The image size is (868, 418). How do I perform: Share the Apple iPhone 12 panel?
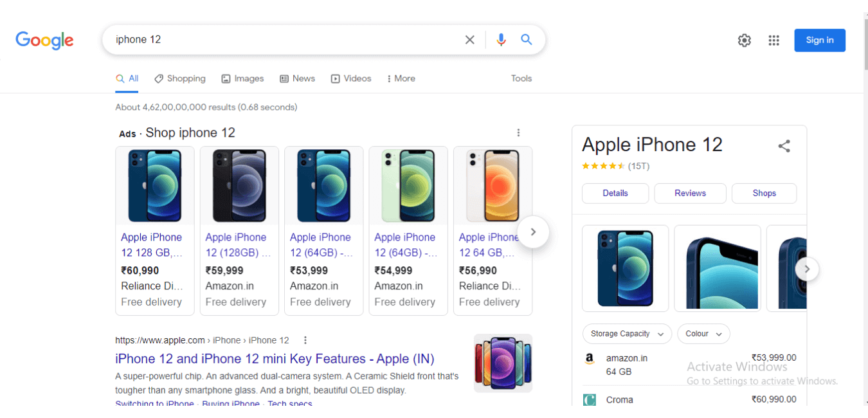pyautogui.click(x=784, y=146)
